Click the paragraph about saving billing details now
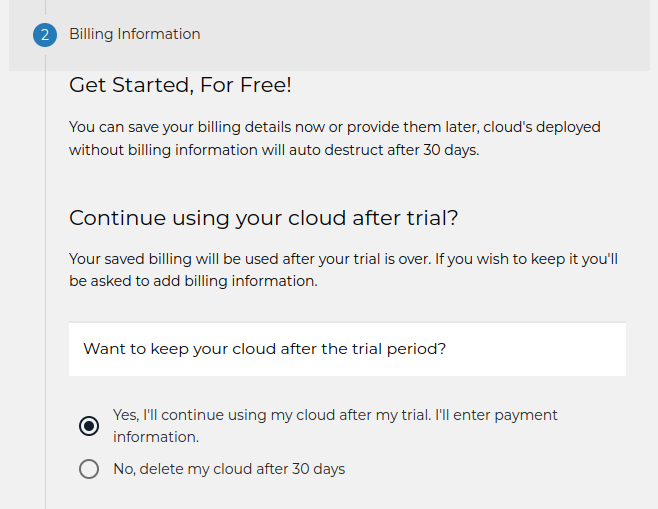Image resolution: width=658 pixels, height=509 pixels. coord(334,139)
